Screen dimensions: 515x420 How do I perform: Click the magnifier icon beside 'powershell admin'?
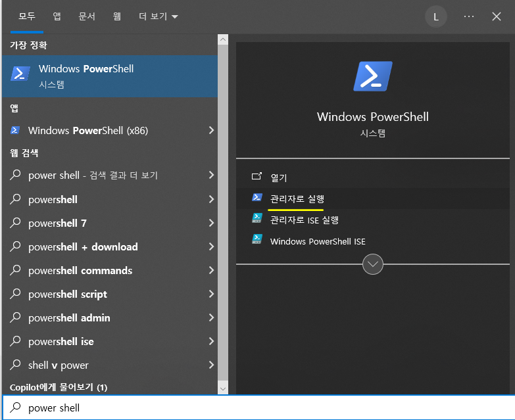click(x=15, y=317)
